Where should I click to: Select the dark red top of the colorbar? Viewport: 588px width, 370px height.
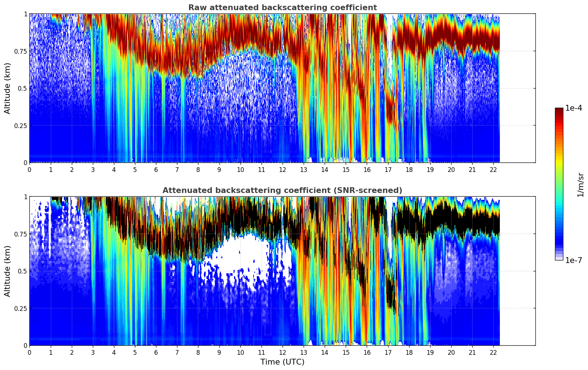click(x=559, y=110)
